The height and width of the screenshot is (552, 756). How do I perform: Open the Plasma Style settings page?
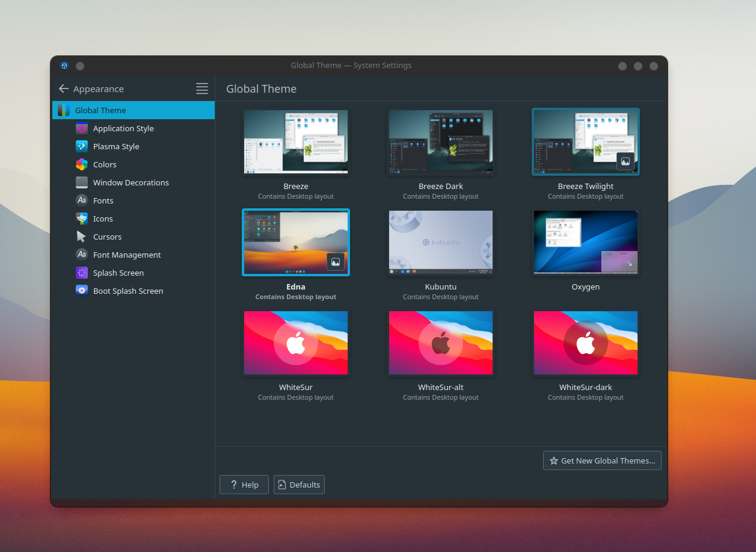point(134,146)
